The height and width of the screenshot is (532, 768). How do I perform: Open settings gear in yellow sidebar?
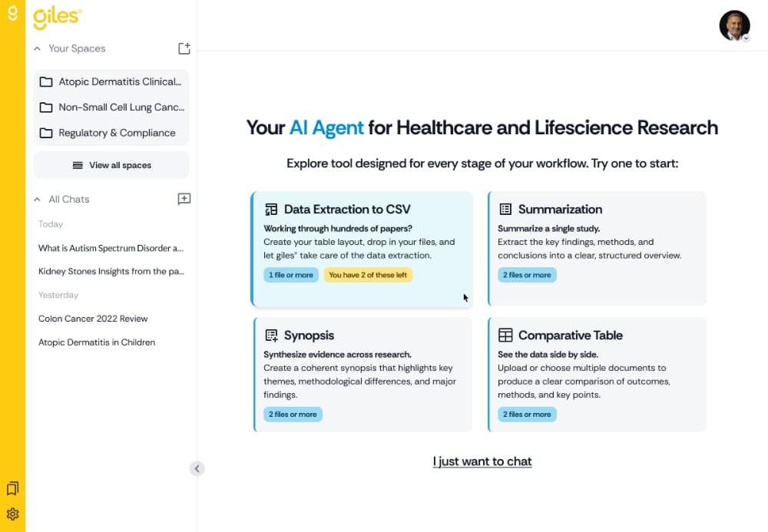click(x=12, y=514)
